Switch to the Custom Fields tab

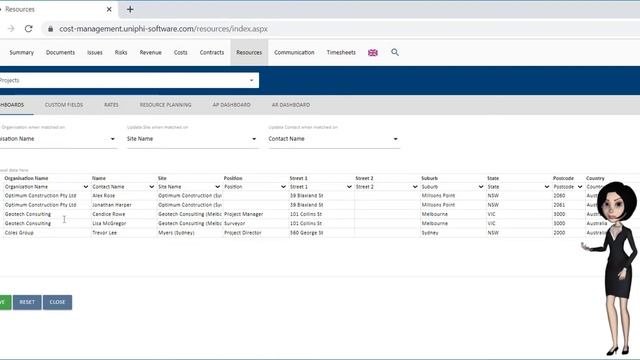pos(64,105)
